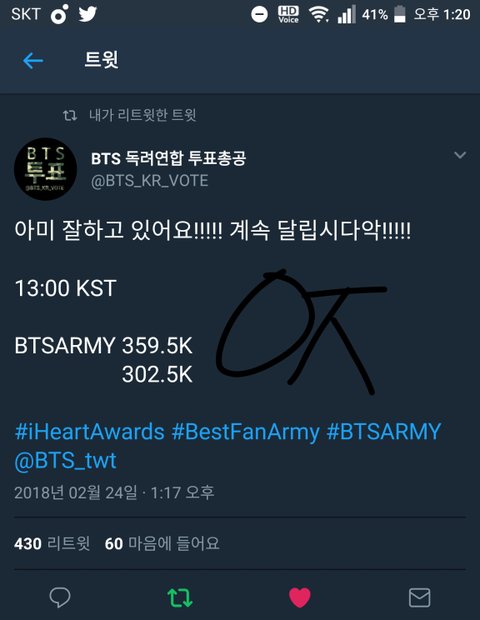Open the #BestFanArmy hashtag
480x620 pixels.
click(x=245, y=431)
